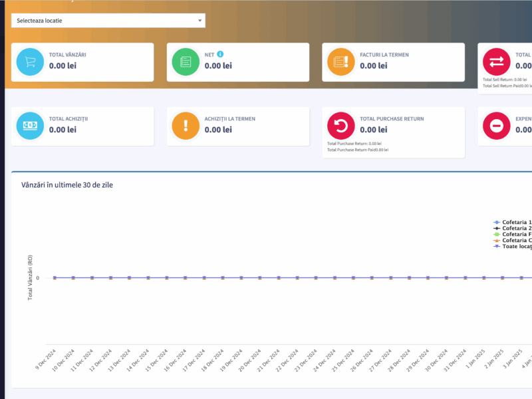Click the Achiziții la termen exclamation icon

[186, 126]
